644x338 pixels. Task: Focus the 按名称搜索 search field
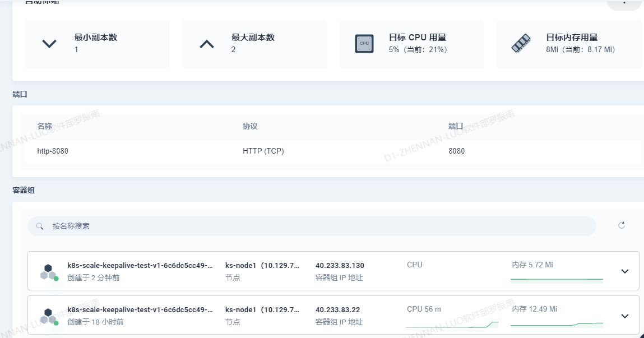pos(319,226)
